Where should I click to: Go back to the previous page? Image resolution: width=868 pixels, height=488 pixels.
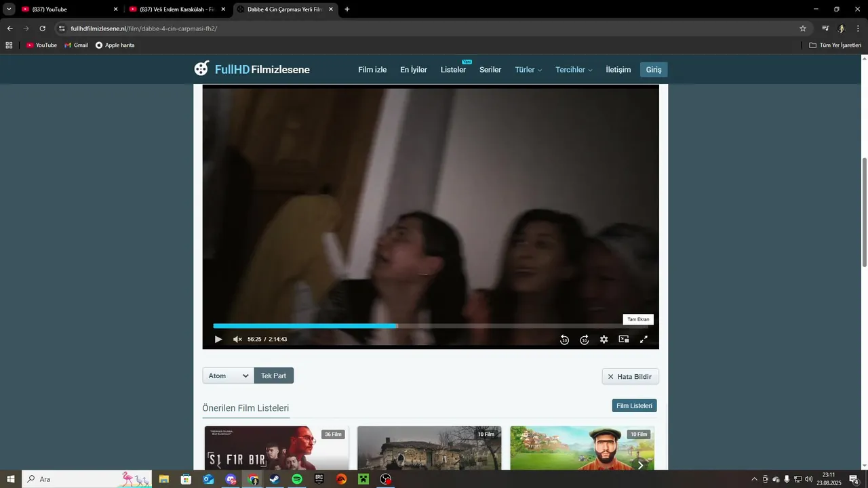(9, 28)
